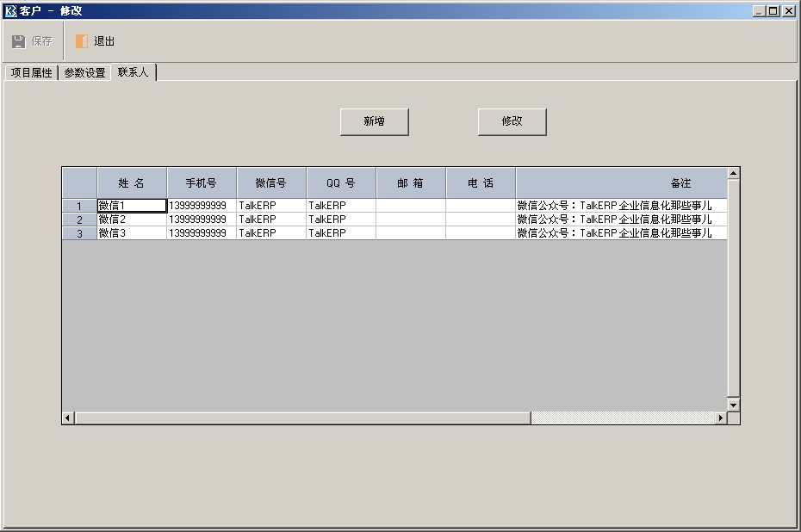This screenshot has height=532, width=801.
Task: Click the 退出 exit door icon
Action: tap(81, 41)
